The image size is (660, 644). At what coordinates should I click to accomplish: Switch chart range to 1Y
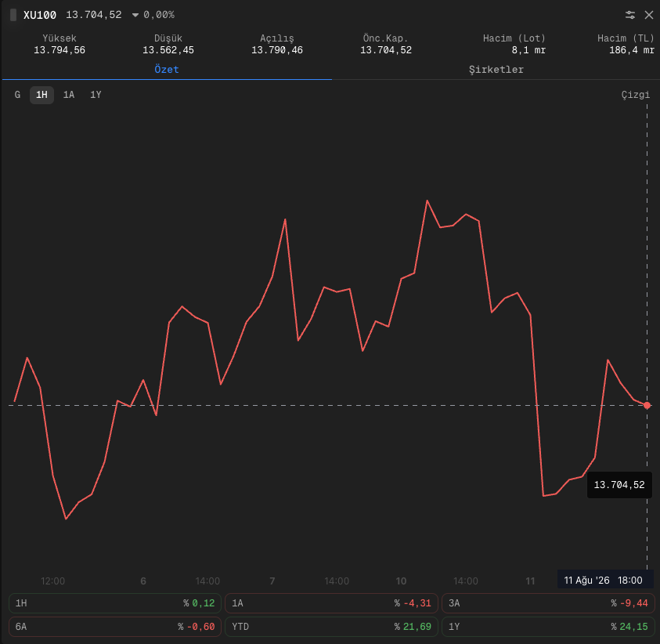(96, 95)
